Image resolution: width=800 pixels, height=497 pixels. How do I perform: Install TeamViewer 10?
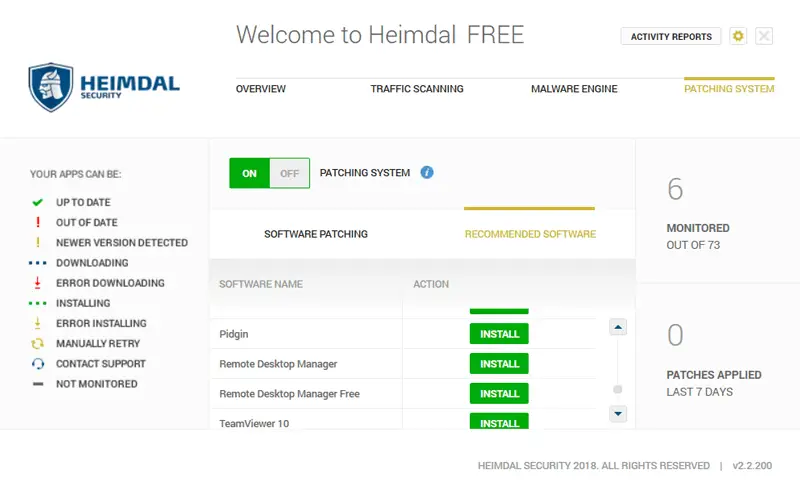(x=499, y=421)
